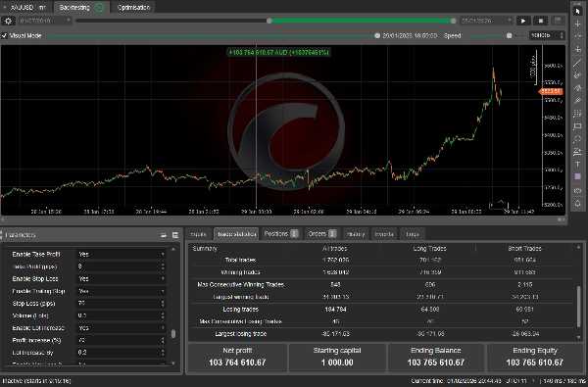Open the Logs tab
The image size is (588, 387).
pos(413,234)
